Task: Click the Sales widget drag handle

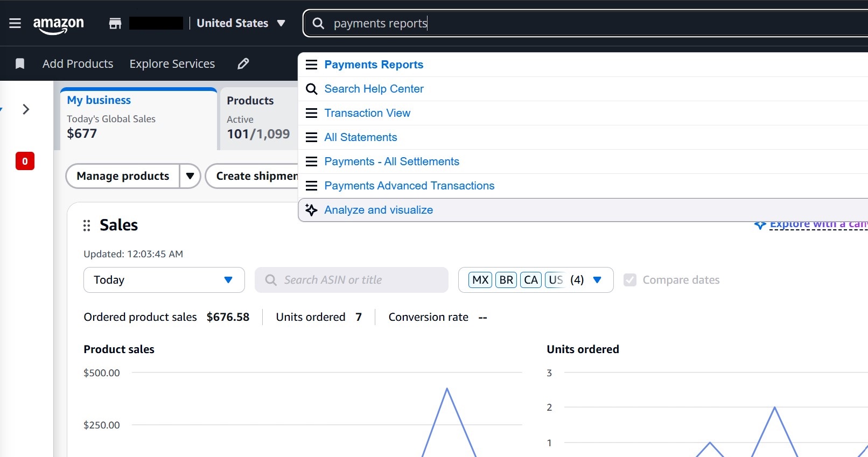Action: point(87,226)
